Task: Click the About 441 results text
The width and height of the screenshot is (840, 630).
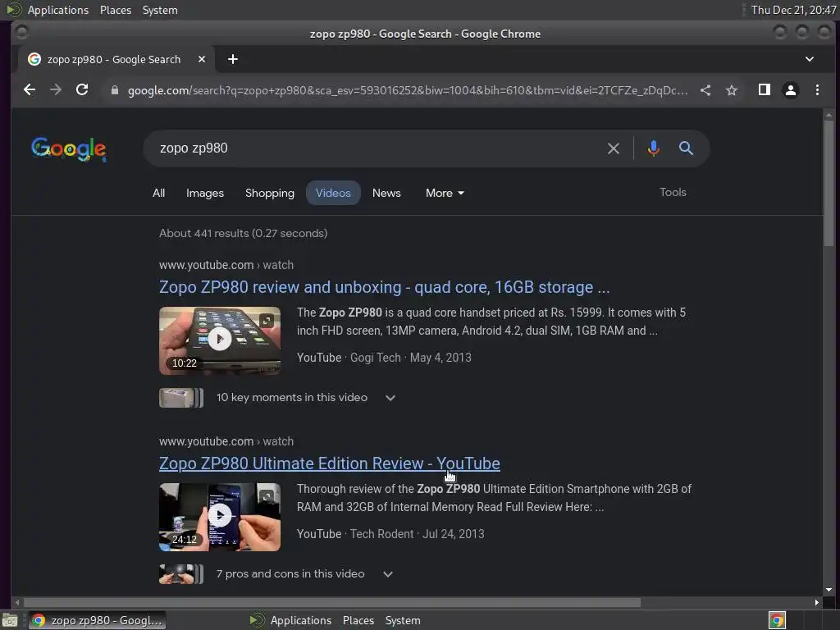Action: pyautogui.click(x=243, y=233)
